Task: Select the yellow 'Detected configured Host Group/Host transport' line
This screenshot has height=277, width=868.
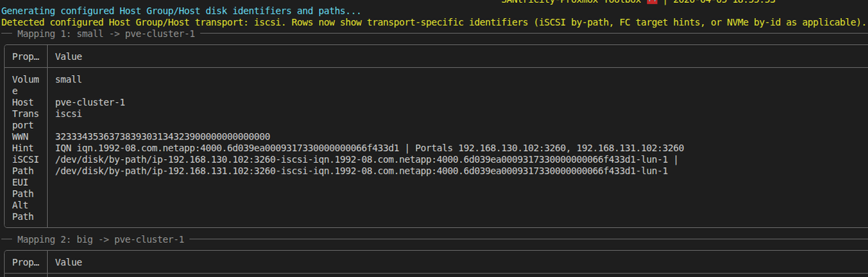Action: 433,22
